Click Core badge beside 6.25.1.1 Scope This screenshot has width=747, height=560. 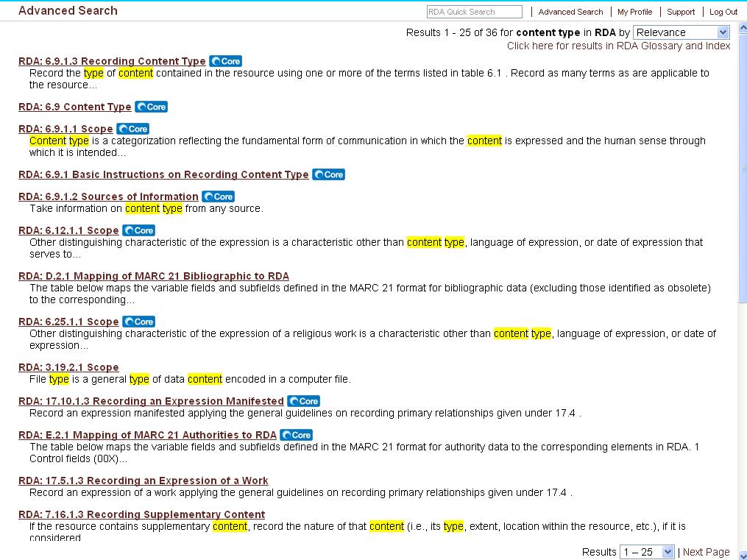point(138,322)
